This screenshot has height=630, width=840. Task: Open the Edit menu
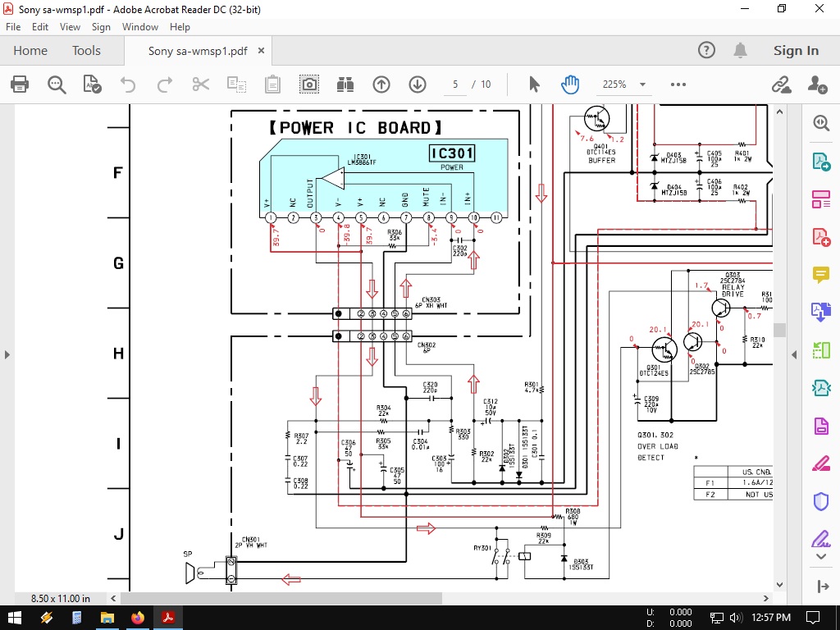click(x=40, y=27)
